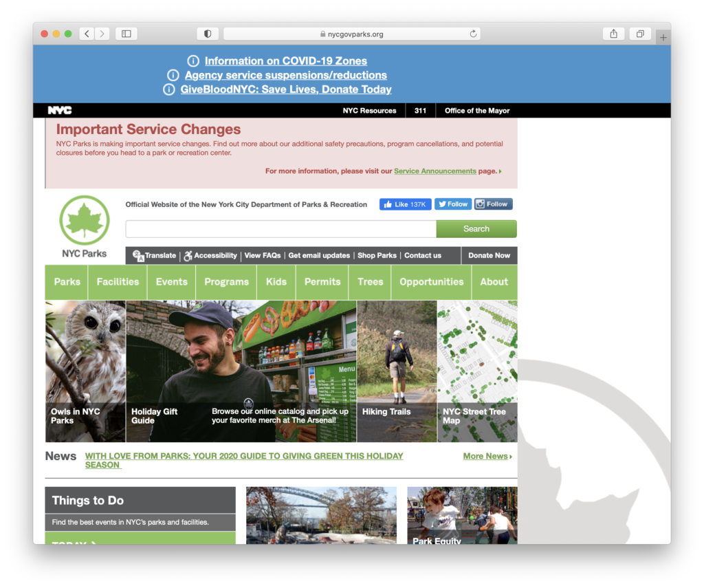This screenshot has height=588, width=704.
Task: Click the Donate Now button
Action: click(x=489, y=255)
